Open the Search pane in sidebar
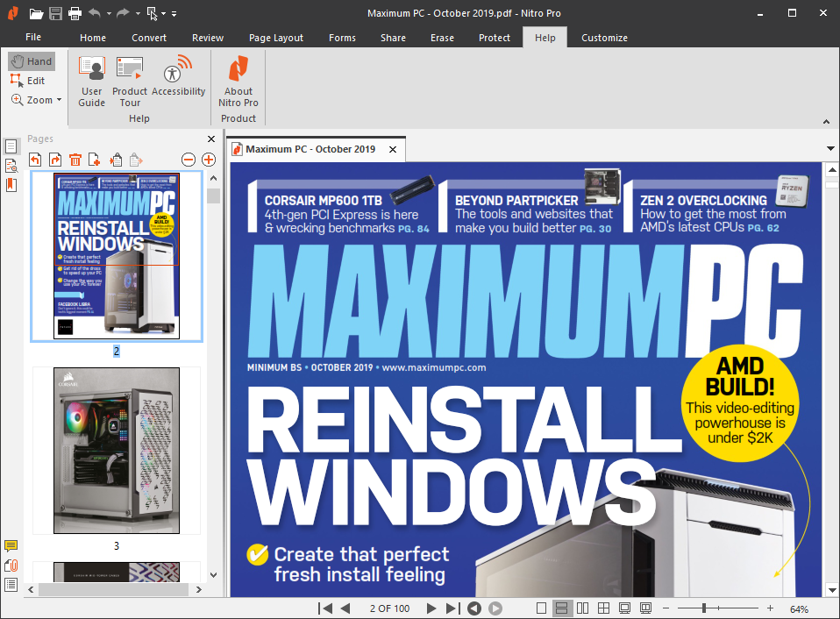Screen dimensions: 840x619 [11, 166]
